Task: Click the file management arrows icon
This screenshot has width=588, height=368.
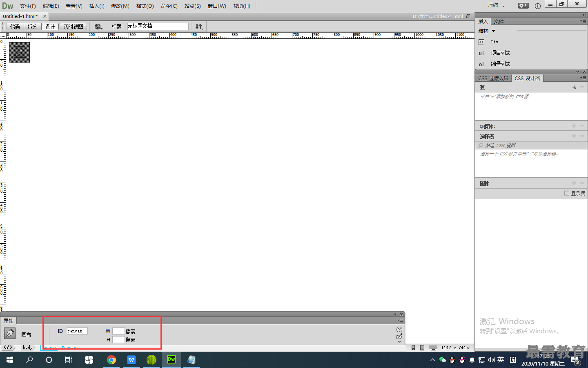Action: [199, 27]
